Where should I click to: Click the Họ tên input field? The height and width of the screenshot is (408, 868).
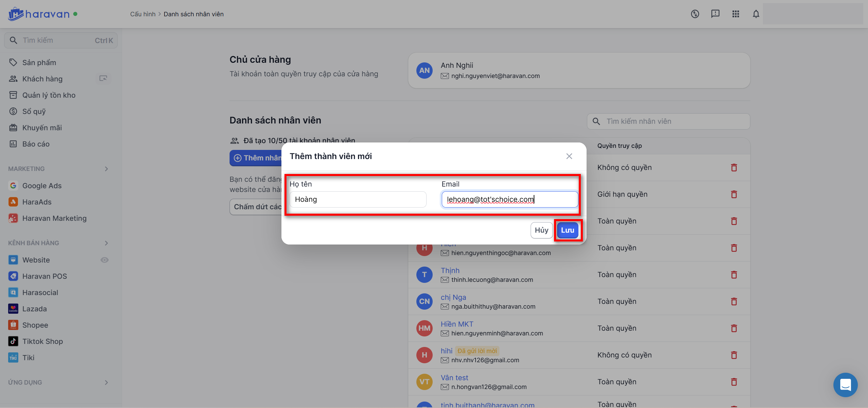pos(358,199)
